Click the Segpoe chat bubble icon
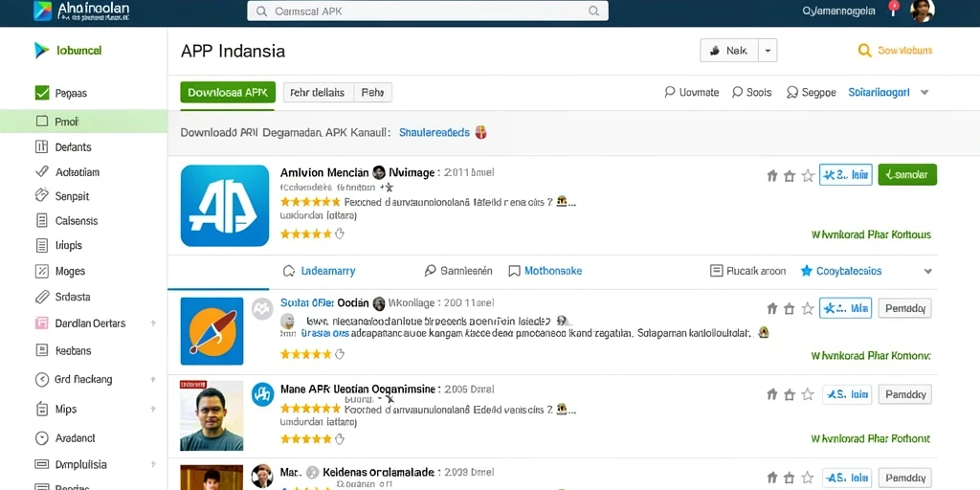 (792, 93)
